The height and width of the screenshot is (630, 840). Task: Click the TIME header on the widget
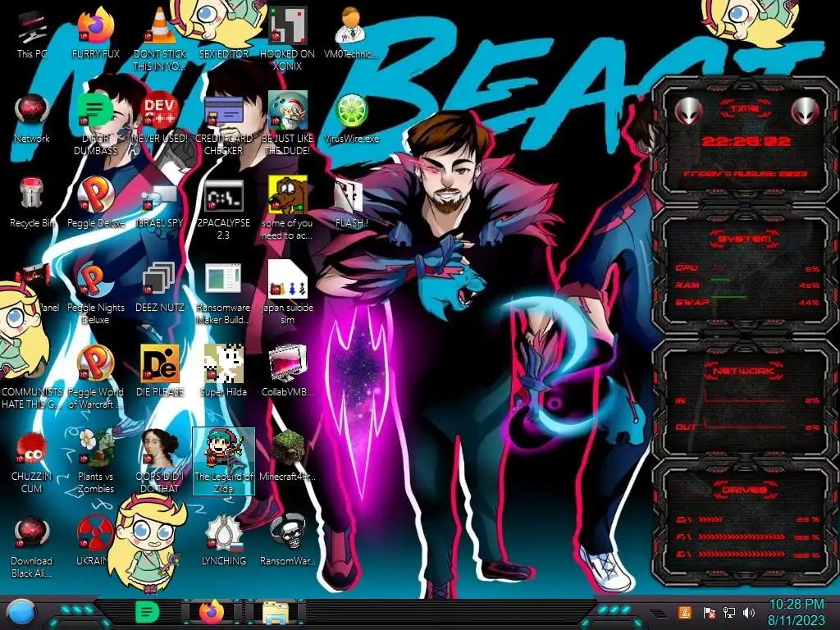tap(745, 108)
